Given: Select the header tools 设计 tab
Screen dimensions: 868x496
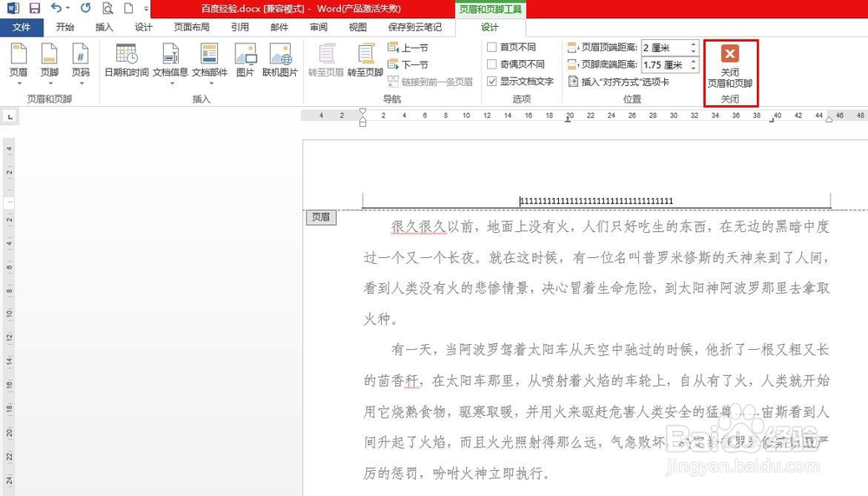Looking at the screenshot, I should [490, 27].
